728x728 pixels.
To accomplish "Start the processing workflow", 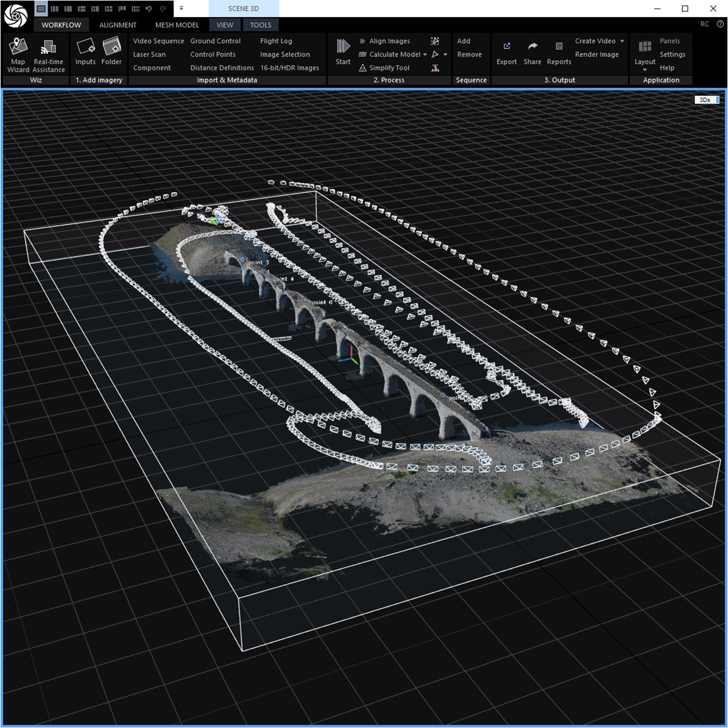I will click(x=343, y=52).
